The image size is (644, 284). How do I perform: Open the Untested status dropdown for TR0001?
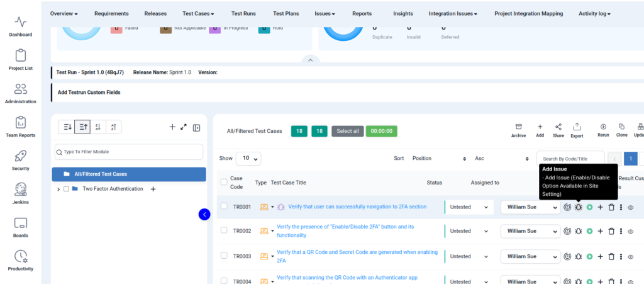click(x=469, y=207)
